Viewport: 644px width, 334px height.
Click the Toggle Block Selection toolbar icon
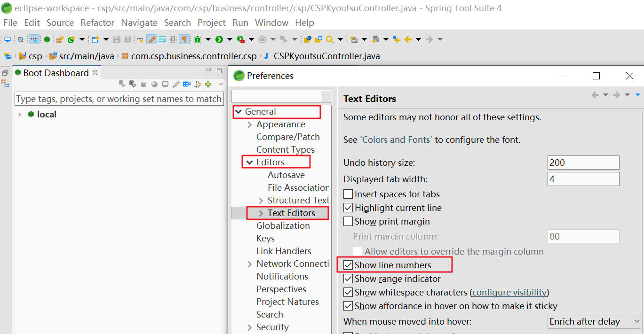(173, 39)
